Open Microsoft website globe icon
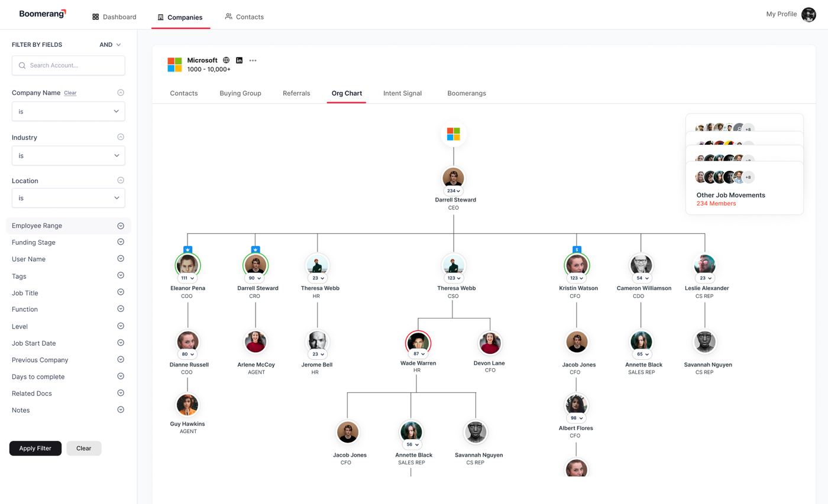This screenshot has width=828, height=504. (x=226, y=60)
